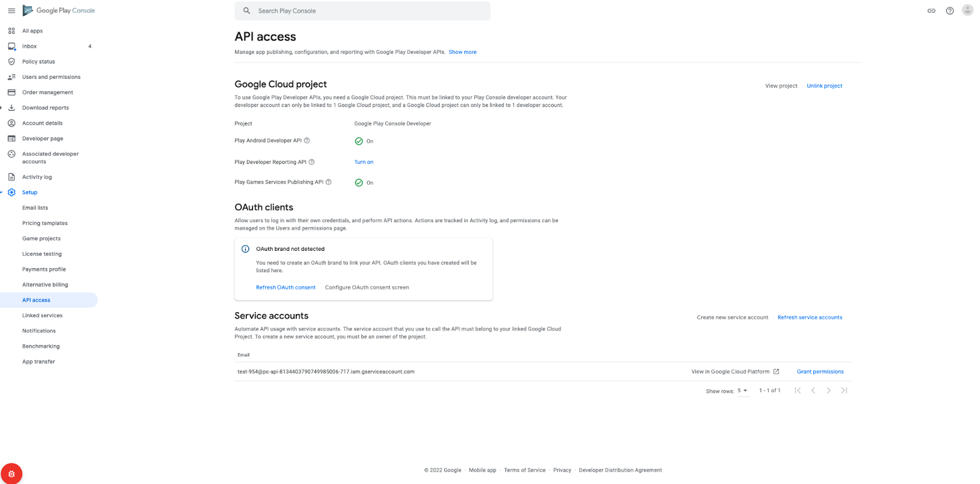Open Users and permissions page
Viewport: 980px width, 484px height.
pyautogui.click(x=51, y=77)
